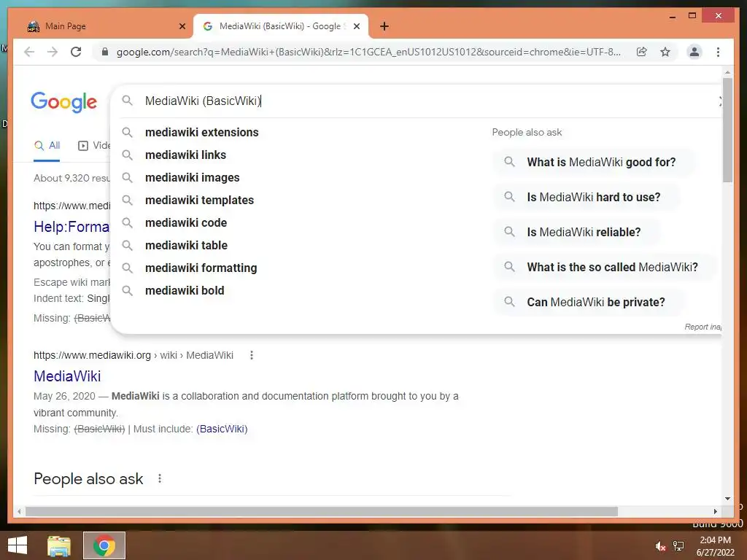The height and width of the screenshot is (560, 747).
Task: Select the MediaWiki (BasicWiki) Google tab
Action: (x=281, y=26)
